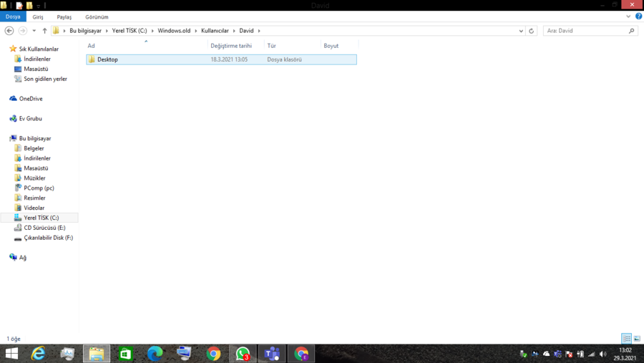The width and height of the screenshot is (644, 363).
Task: Click the volume icon in the system tray
Action: point(602,354)
